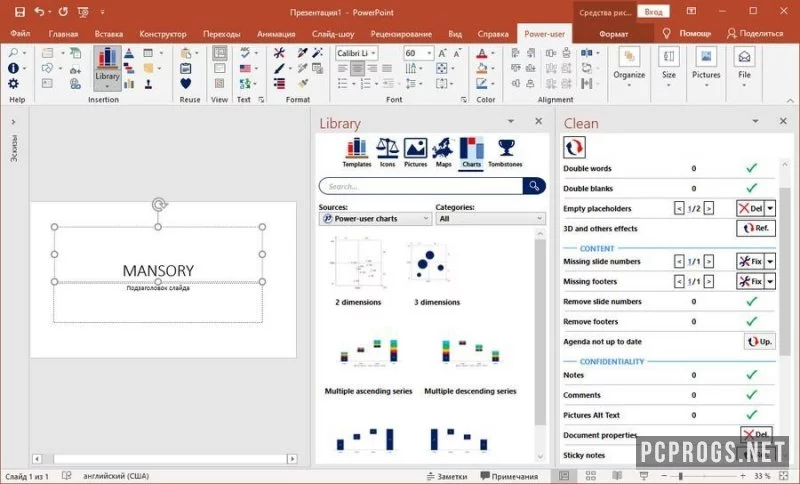Toggle Заметки notes pane in status bar
The height and width of the screenshot is (484, 800).
pyautogui.click(x=447, y=476)
